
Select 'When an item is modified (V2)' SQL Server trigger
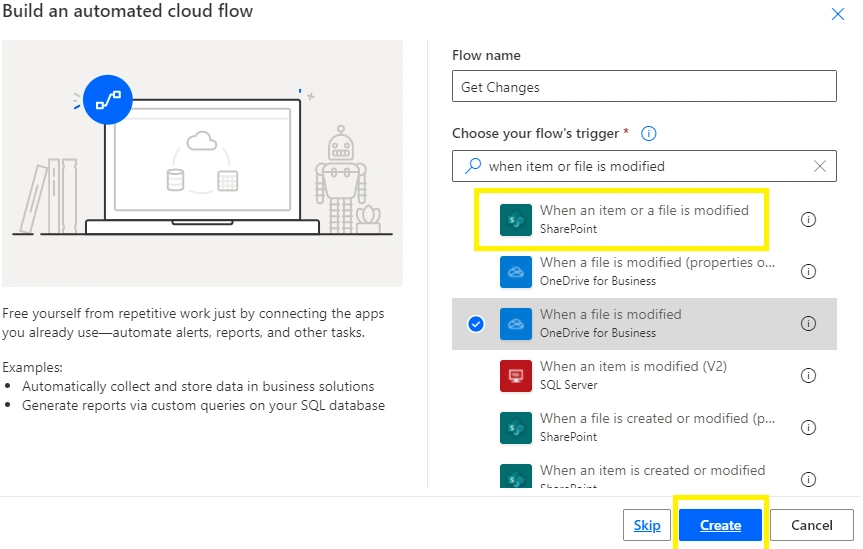click(644, 376)
